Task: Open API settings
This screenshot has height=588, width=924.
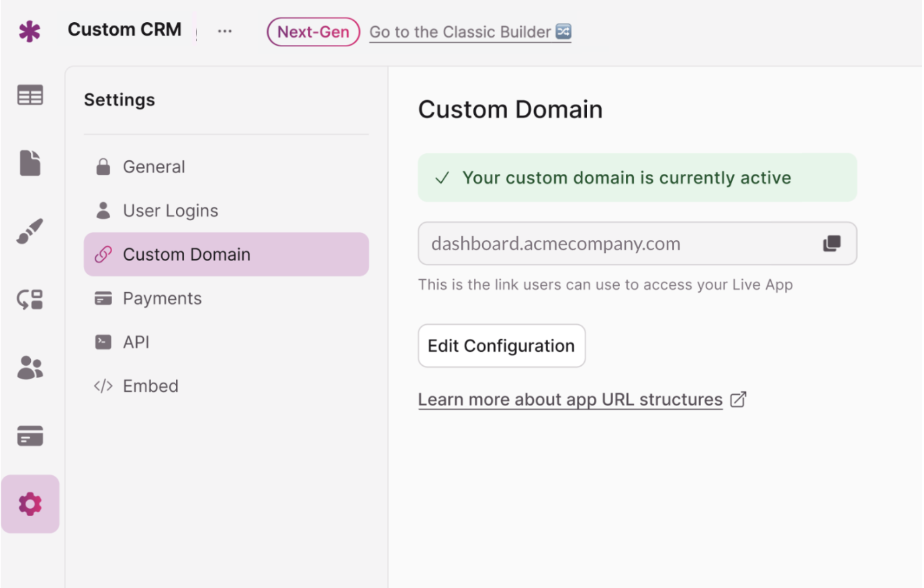Action: point(136,342)
